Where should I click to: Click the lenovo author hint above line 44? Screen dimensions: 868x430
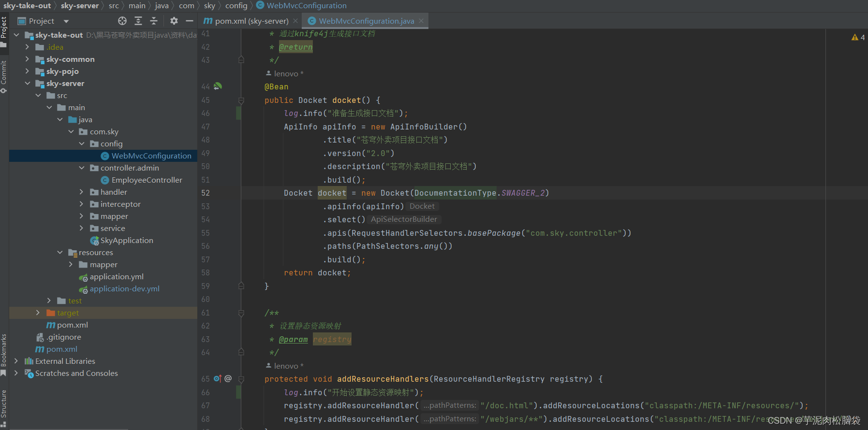(285, 73)
